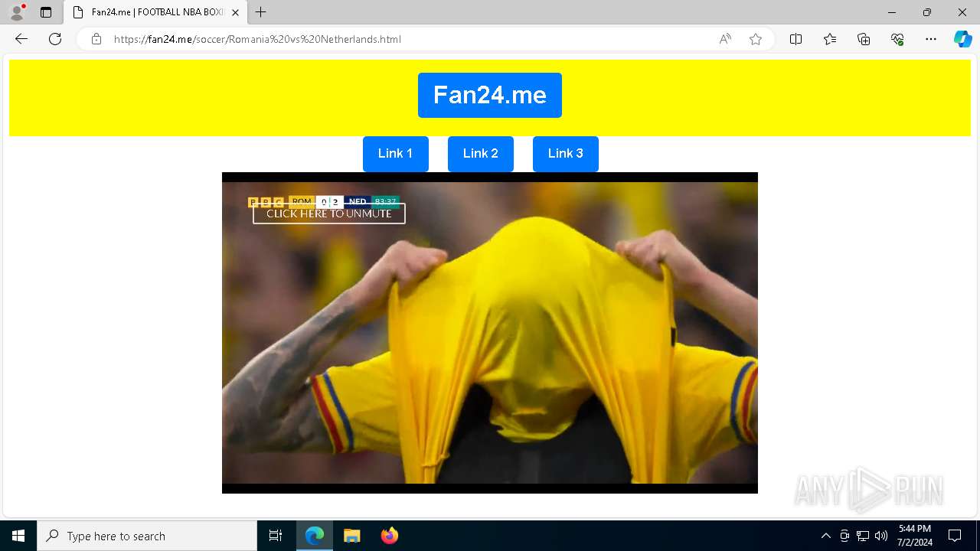The height and width of the screenshot is (551, 980).
Task: Open File Explorer from taskbar
Action: 351,536
